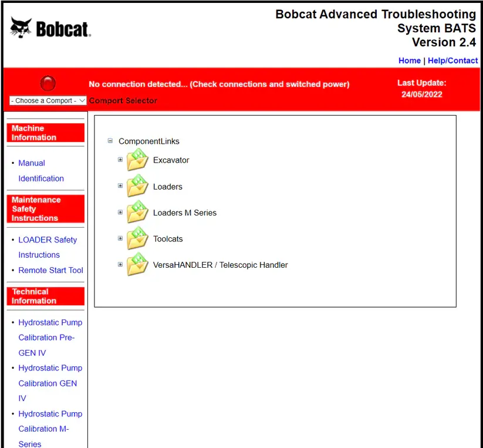
Task: Expand the VersaHANDLER / Telescopic Handler node
Action: pos(120,264)
